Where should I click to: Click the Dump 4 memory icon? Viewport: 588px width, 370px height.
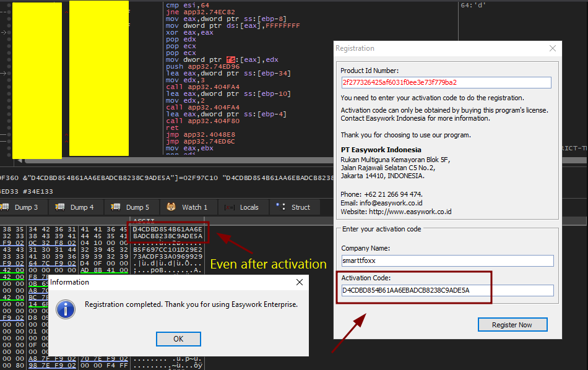59,207
